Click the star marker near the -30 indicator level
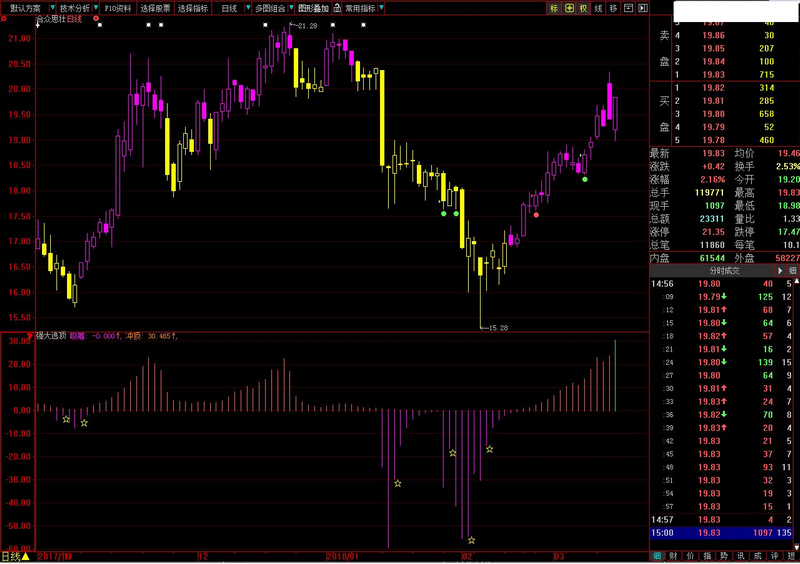The image size is (800, 564). 397,483
